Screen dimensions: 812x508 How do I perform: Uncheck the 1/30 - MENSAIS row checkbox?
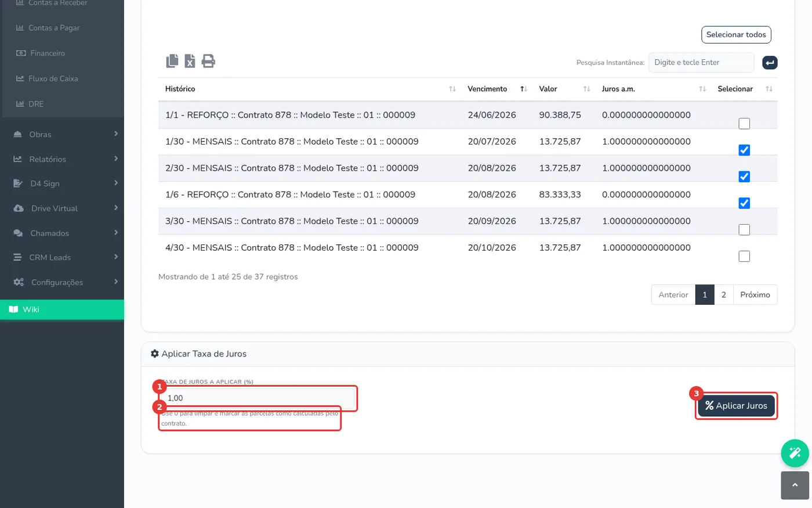point(744,150)
